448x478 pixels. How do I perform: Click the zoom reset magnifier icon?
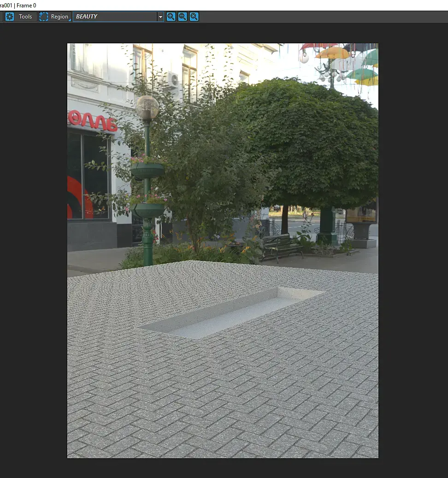[x=194, y=17]
